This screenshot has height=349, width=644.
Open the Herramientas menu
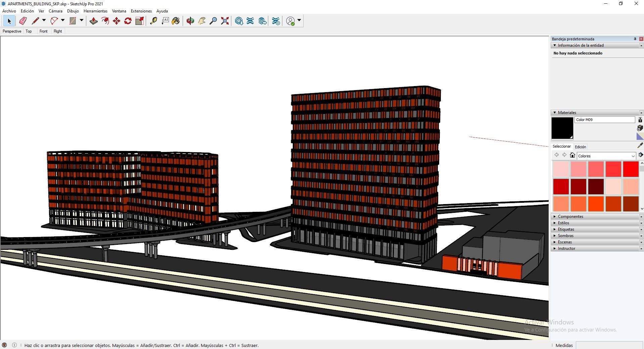tap(95, 11)
